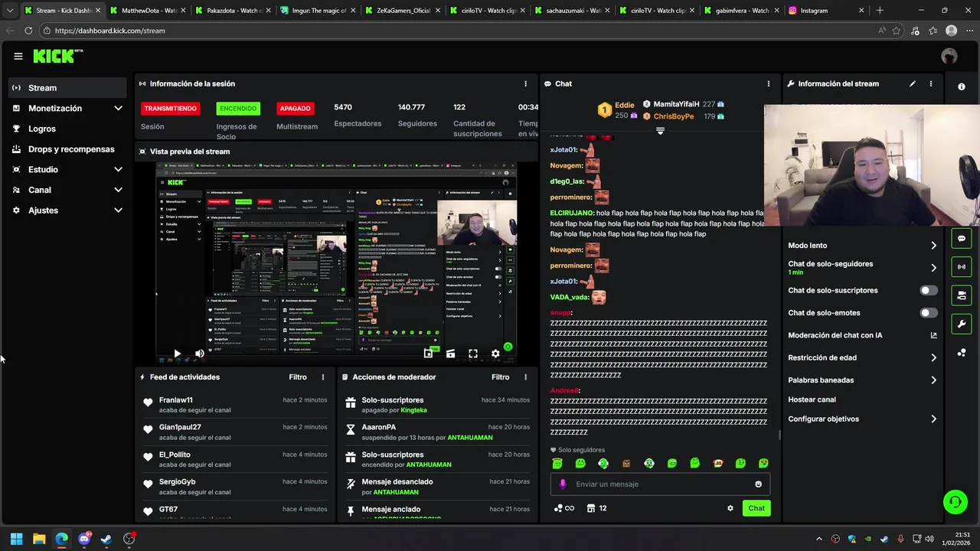
Task: Open Modo lento settings chevron
Action: click(x=933, y=246)
